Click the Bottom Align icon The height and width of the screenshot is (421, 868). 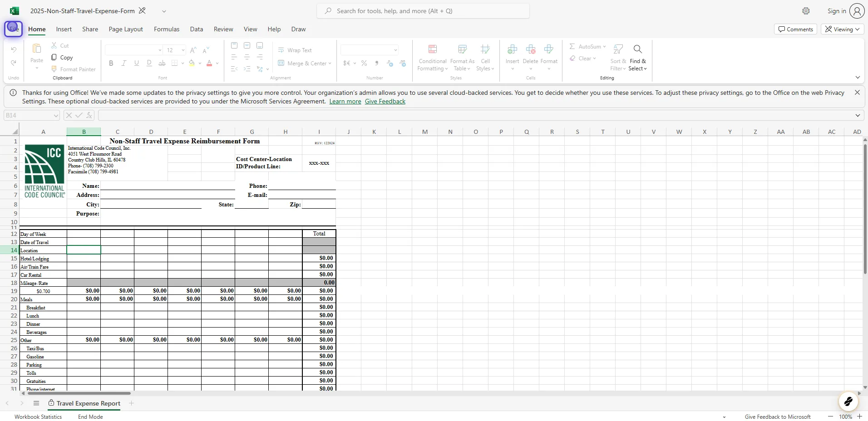[x=260, y=45]
